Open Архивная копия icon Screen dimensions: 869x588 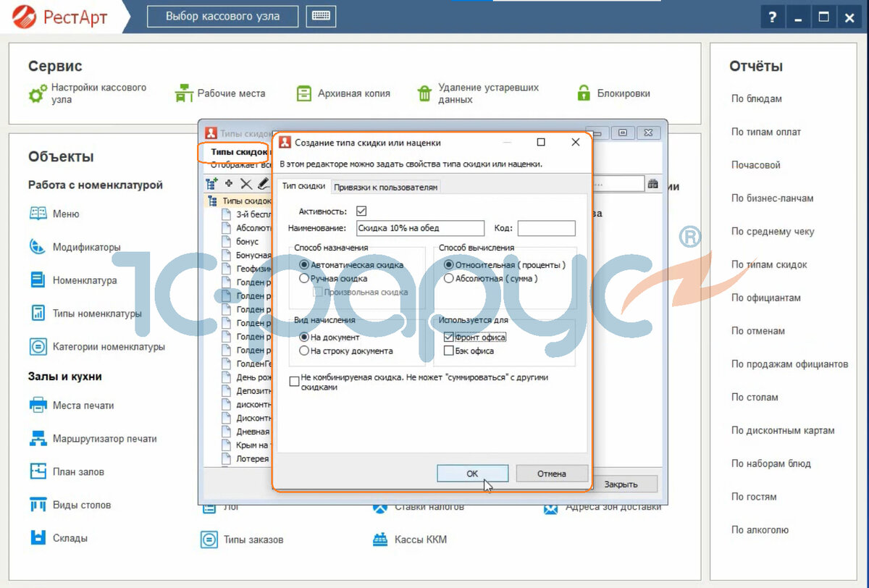tap(304, 93)
